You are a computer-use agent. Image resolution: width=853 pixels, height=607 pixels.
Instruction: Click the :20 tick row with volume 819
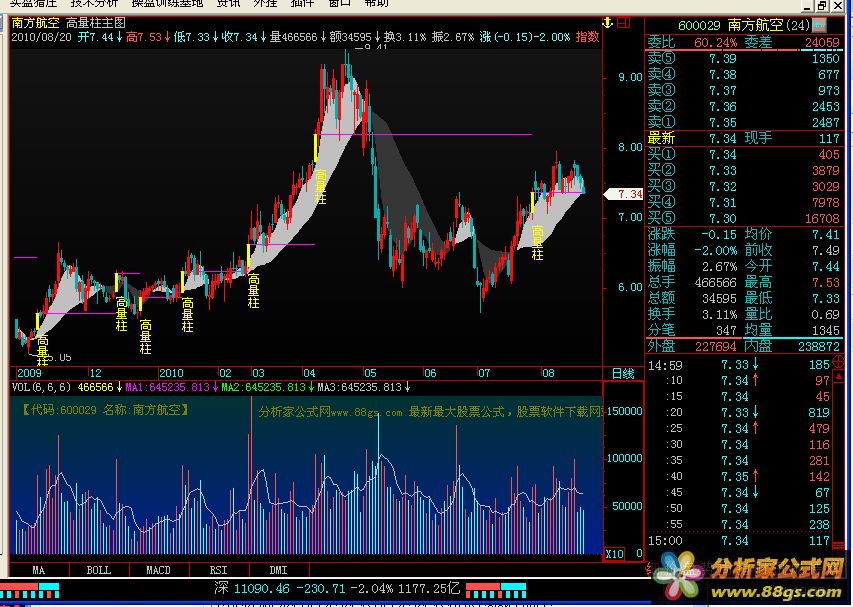point(739,413)
